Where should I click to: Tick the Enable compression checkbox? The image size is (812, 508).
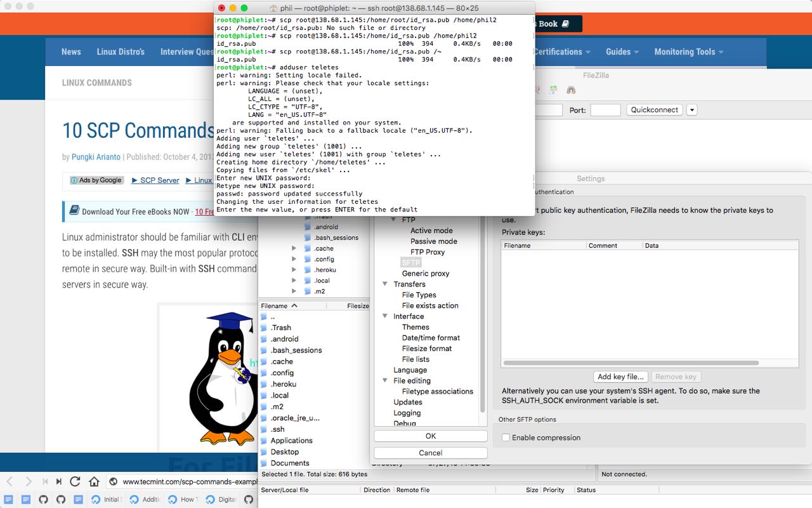click(x=506, y=438)
